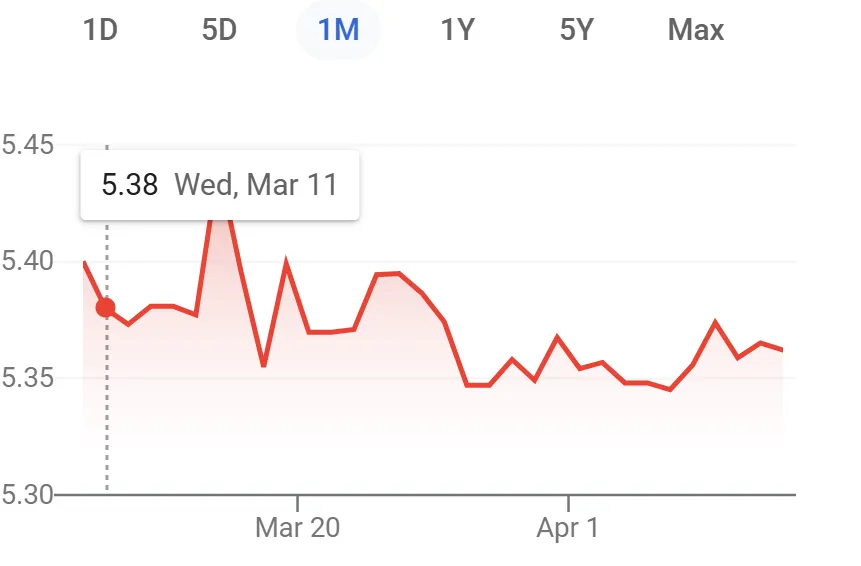Click the dotted vertical hover line
Screen dimensions: 861x566
pyautogui.click(x=107, y=420)
